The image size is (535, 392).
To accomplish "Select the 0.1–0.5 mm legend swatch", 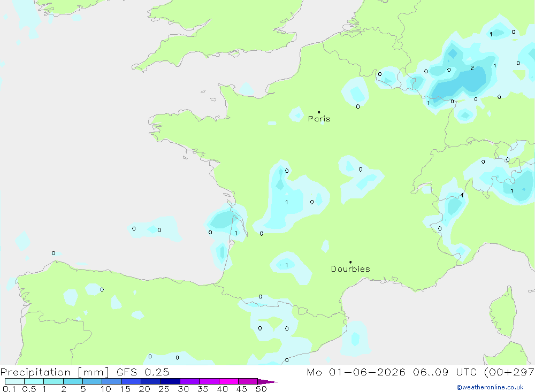I will click(14, 381).
